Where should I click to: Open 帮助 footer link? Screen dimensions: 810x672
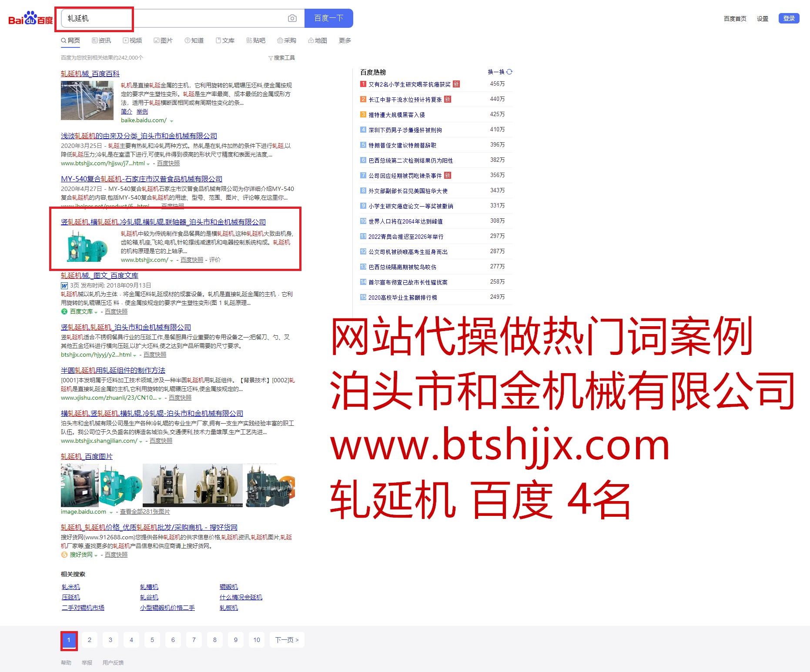(x=66, y=662)
